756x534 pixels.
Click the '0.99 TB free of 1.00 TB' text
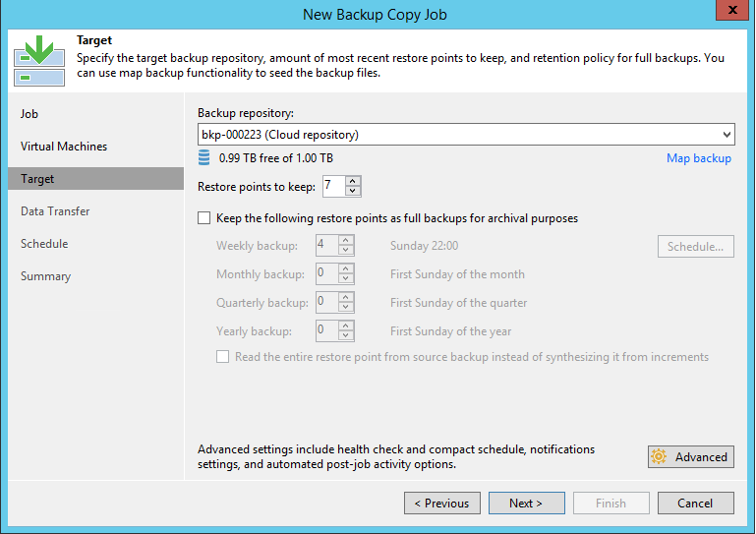276,158
